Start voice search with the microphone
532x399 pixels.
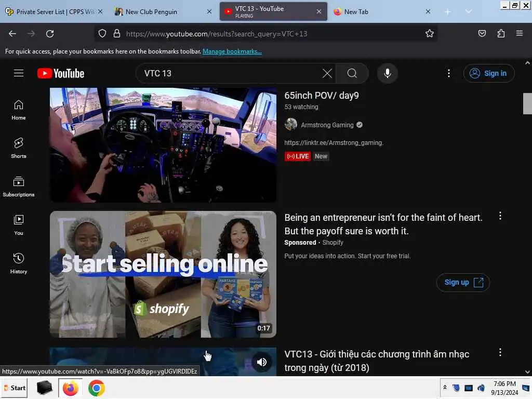pos(388,73)
